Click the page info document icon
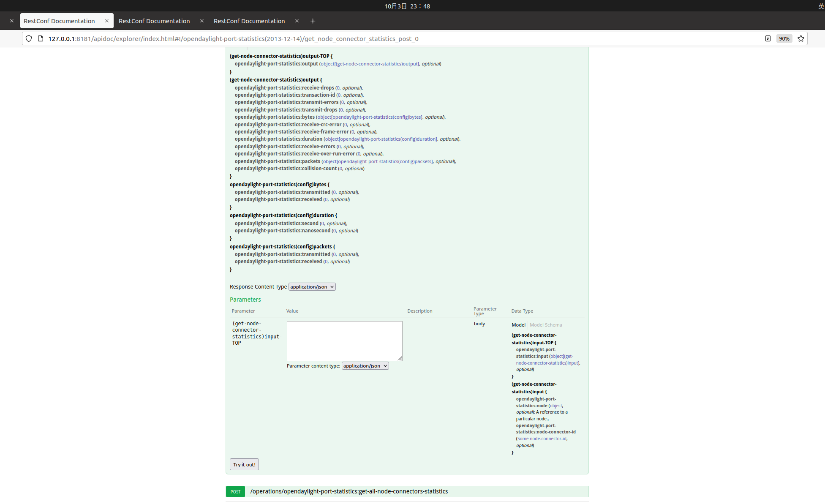Screen dimensions: 825x504 (x=41, y=38)
